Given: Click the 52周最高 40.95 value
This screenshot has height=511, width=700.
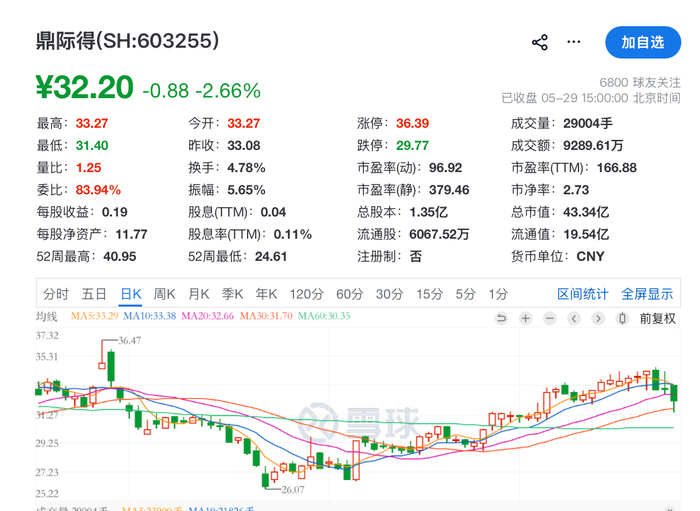Looking at the screenshot, I should click(x=120, y=257).
